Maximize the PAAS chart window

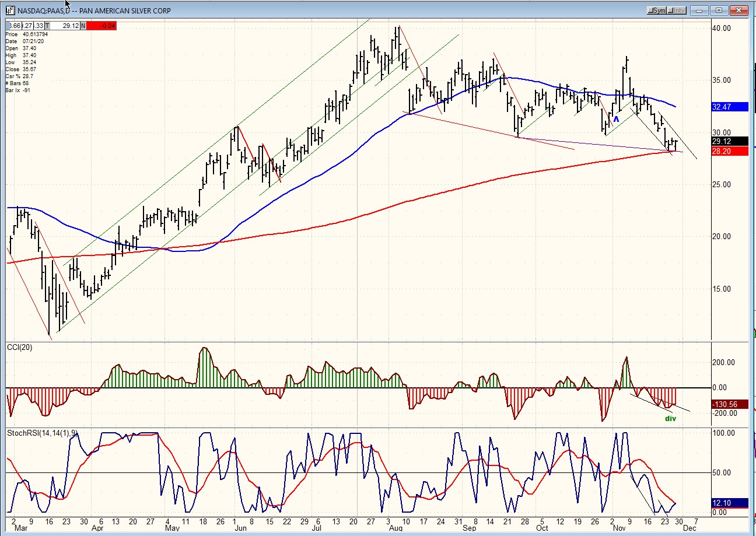(x=719, y=10)
